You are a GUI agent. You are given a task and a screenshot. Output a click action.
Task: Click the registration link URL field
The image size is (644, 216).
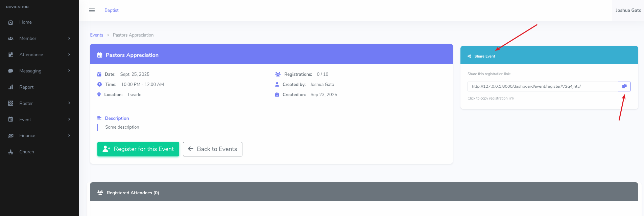point(542,86)
